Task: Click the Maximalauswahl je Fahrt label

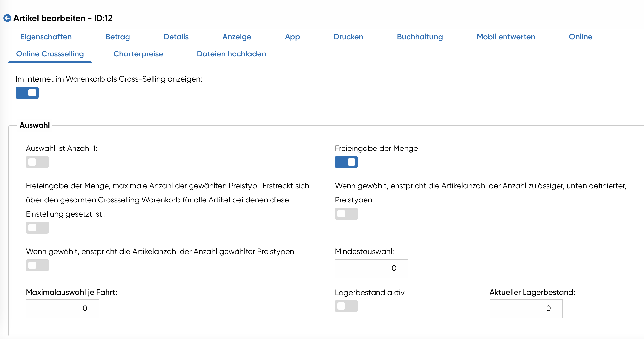Action: point(72,292)
